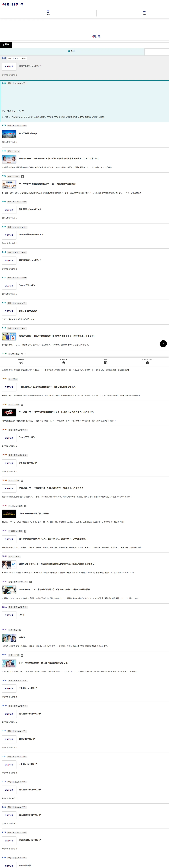The width and height of the screenshot is (169, 868).
Task: Click the BSテレ東 thumbnail at 12:00
Action: pyautogui.click(x=9, y=387)
